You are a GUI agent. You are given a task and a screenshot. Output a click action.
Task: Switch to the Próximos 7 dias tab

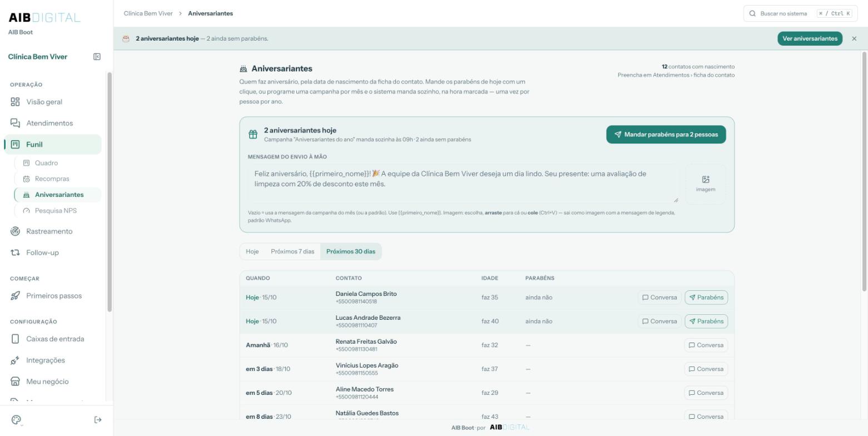(x=292, y=251)
